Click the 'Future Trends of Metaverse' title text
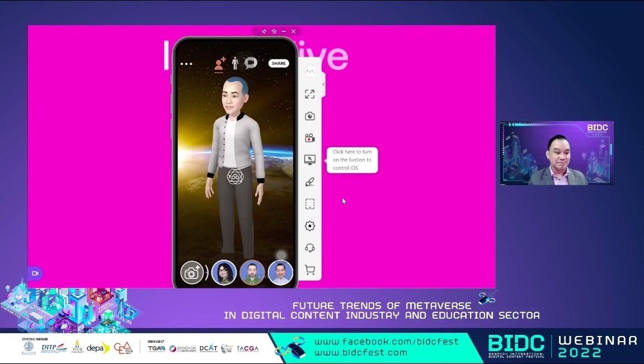 382,311
